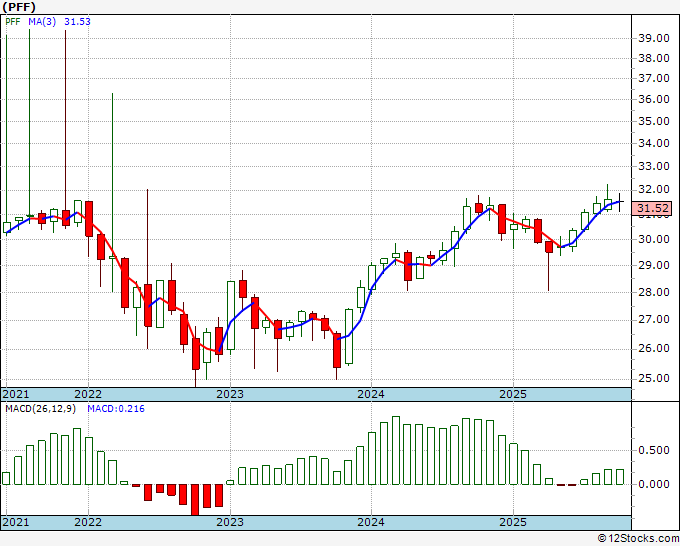This screenshot has width=680, height=546.
Task: Click the PFF ticker title at top
Action: click(19, 7)
